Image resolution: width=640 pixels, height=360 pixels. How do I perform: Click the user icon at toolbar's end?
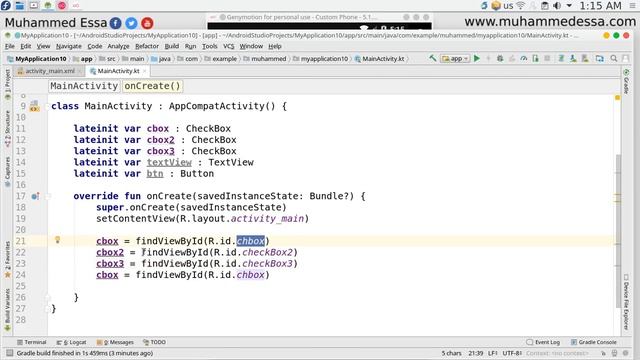point(625,58)
